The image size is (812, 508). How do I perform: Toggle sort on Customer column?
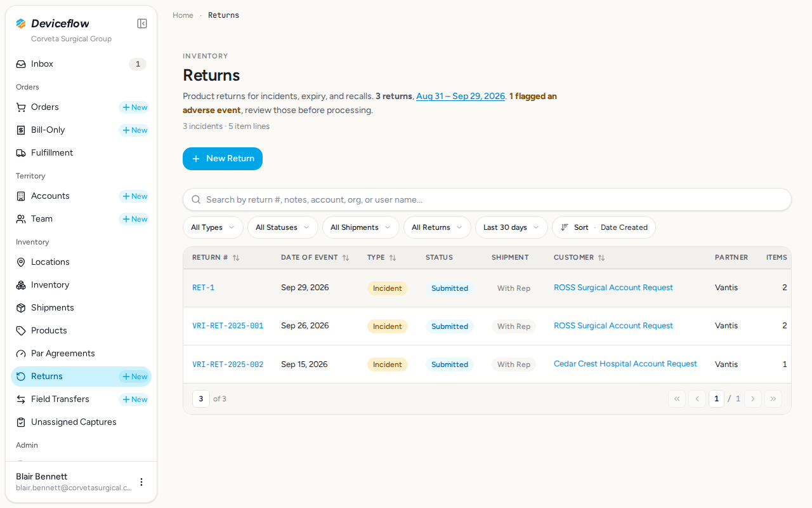tap(601, 258)
